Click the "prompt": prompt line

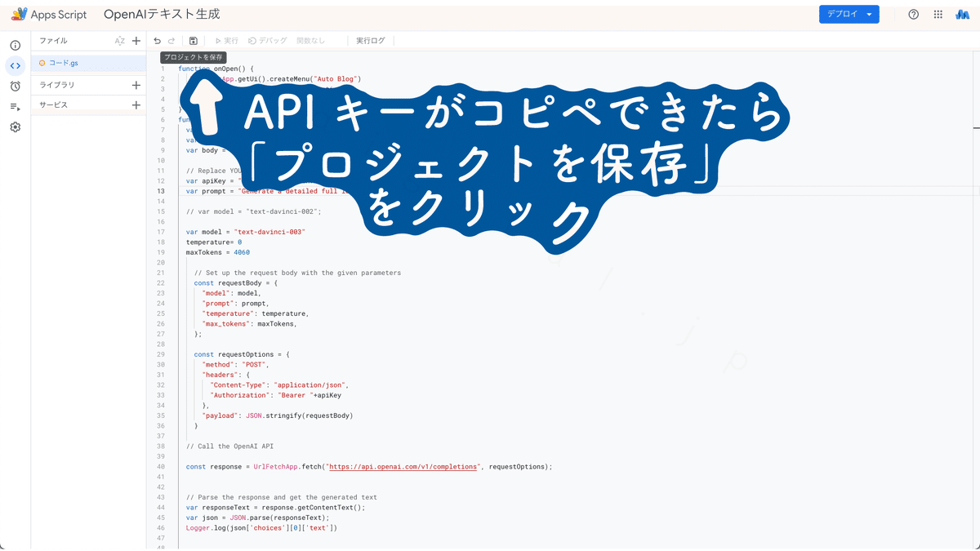tap(234, 304)
